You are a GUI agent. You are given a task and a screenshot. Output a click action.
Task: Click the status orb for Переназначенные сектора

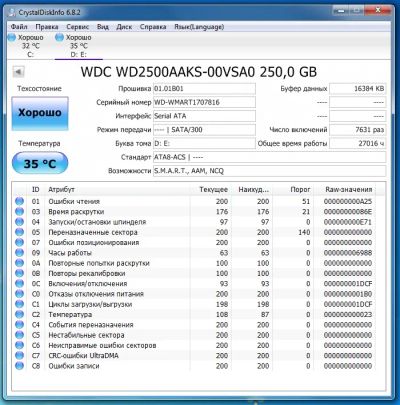(x=20, y=232)
